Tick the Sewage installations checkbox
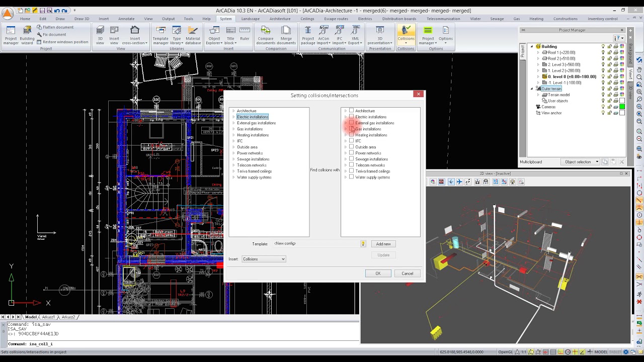The width and height of the screenshot is (644, 362). click(351, 159)
